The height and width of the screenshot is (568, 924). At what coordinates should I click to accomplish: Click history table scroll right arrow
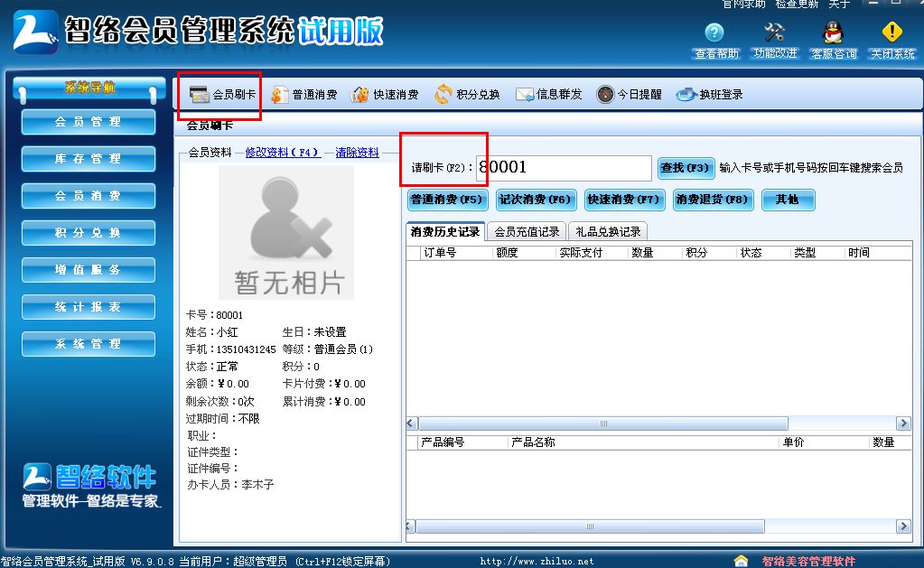903,424
